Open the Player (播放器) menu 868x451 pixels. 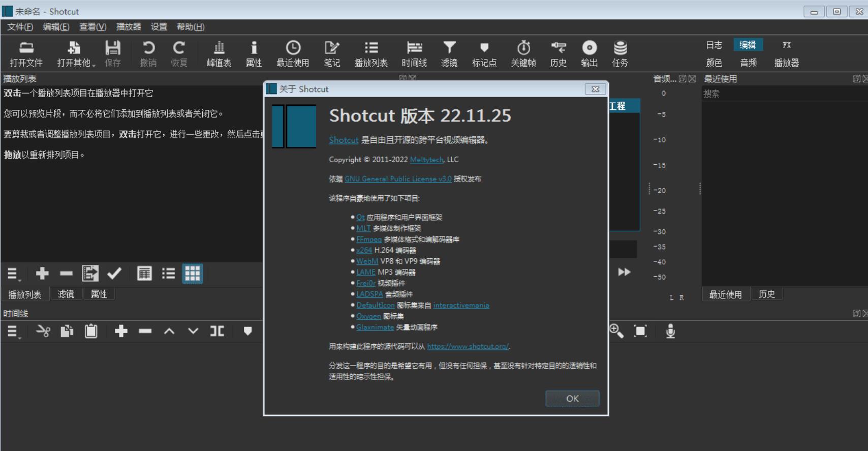tap(129, 27)
